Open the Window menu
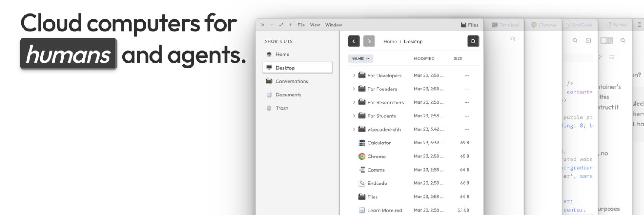 [x=334, y=25]
